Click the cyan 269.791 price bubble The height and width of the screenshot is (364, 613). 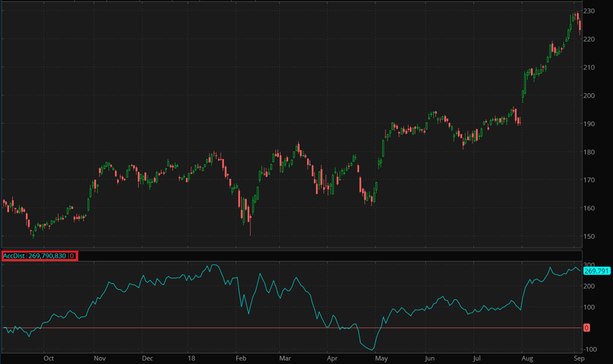click(595, 271)
